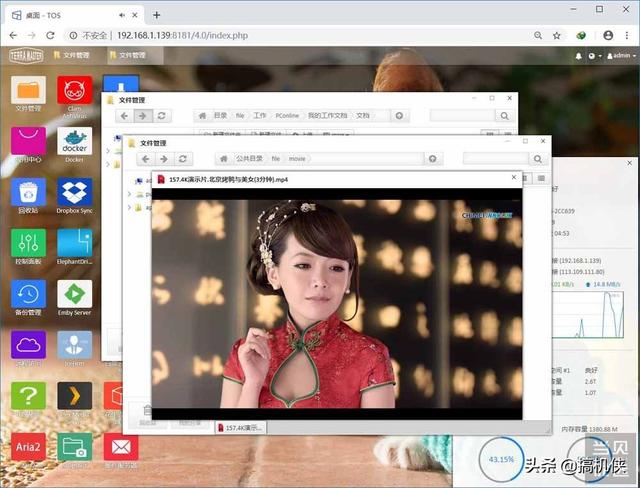Viewport: 640px width, 488px height.
Task: Select the movie breadcrumb segment
Action: [297, 158]
